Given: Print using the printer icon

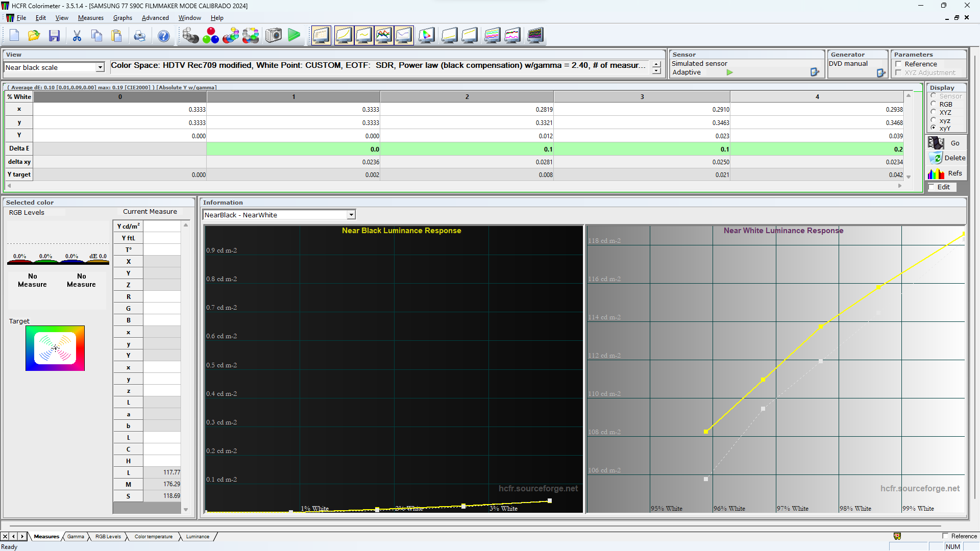Looking at the screenshot, I should (139, 36).
